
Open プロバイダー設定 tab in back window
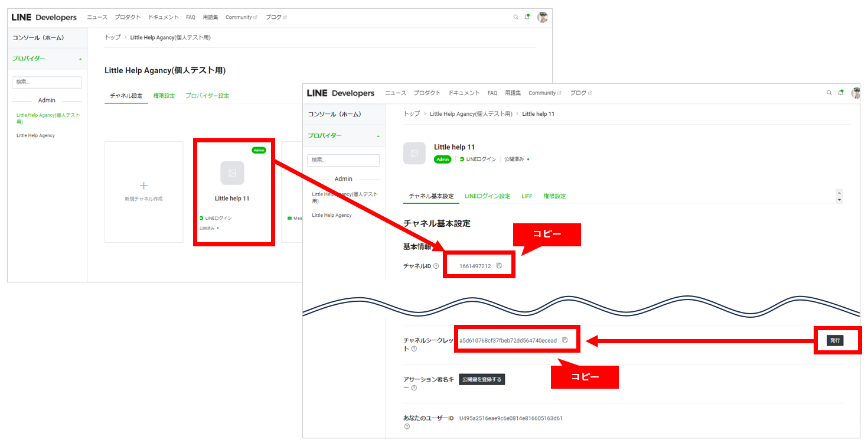point(207,96)
